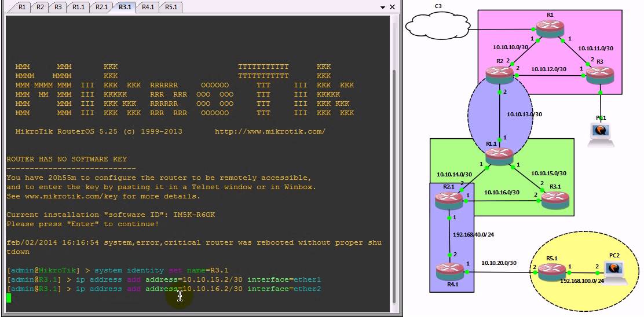This screenshot has width=644, height=317.
Task: Click the 10.10.16.0/30 link label
Action: click(x=502, y=192)
